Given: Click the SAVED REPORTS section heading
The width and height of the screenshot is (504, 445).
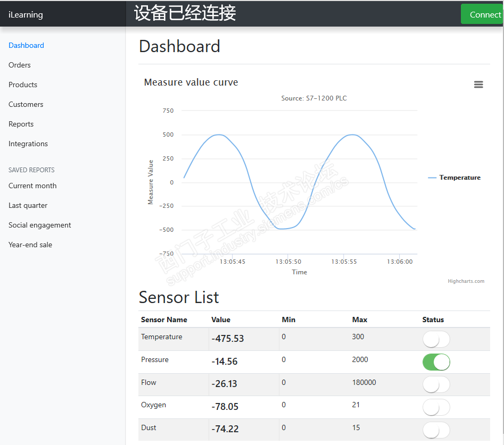Looking at the screenshot, I should [x=31, y=170].
